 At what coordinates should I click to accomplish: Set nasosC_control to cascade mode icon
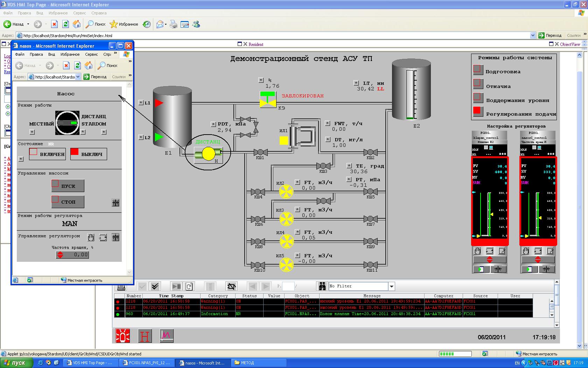(550, 251)
